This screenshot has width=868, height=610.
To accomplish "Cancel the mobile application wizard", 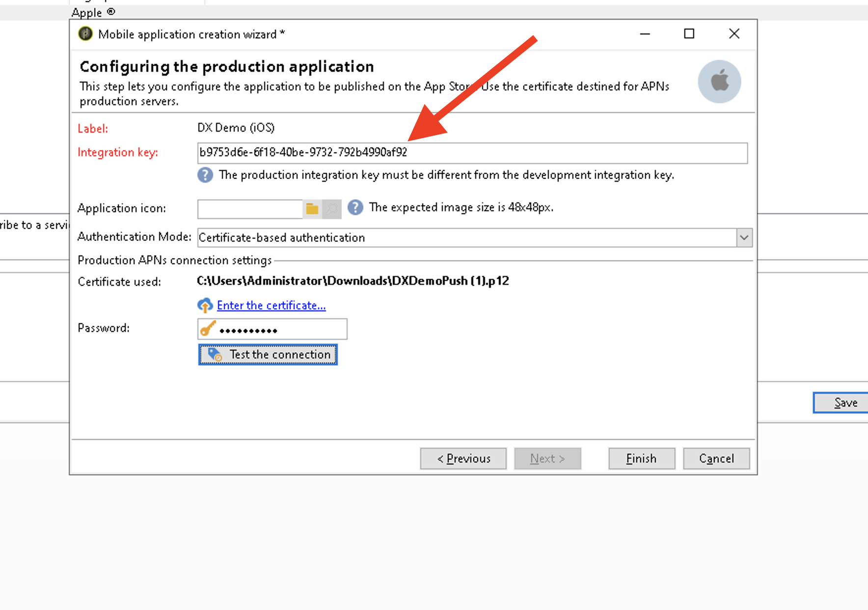I will click(x=716, y=458).
